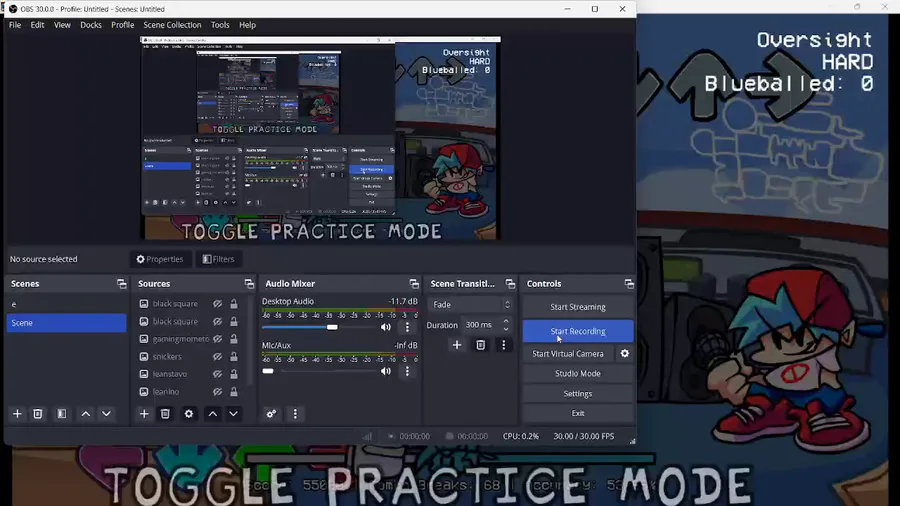Open source Properties button above docks

160,259
